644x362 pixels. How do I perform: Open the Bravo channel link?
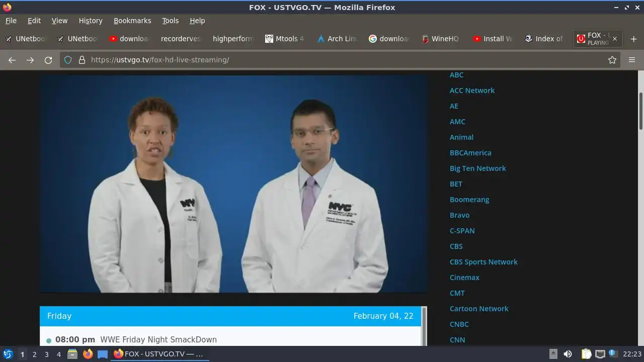tap(459, 215)
